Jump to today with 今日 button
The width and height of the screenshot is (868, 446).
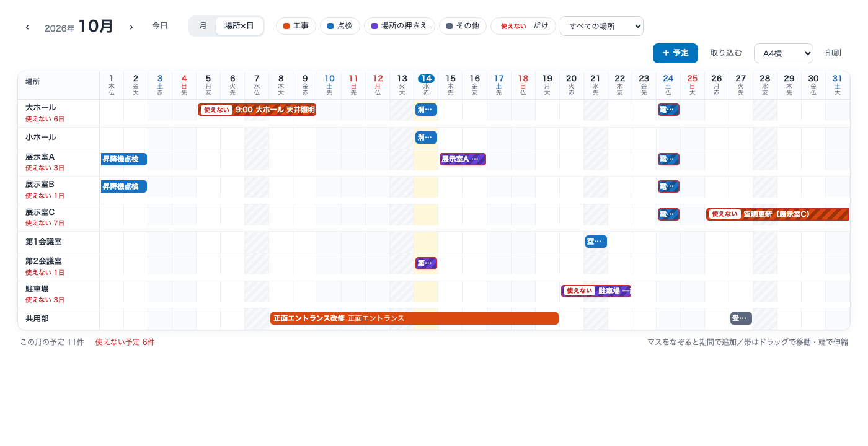160,26
